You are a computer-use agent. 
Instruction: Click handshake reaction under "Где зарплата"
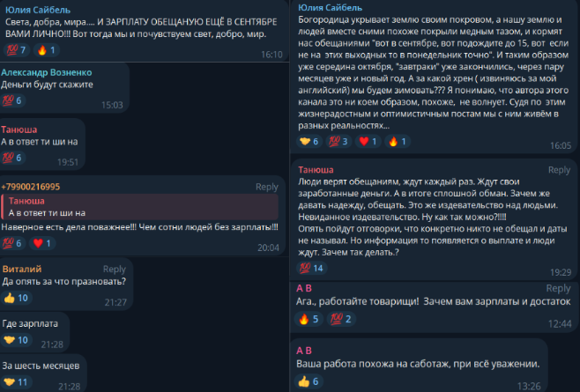(16, 340)
